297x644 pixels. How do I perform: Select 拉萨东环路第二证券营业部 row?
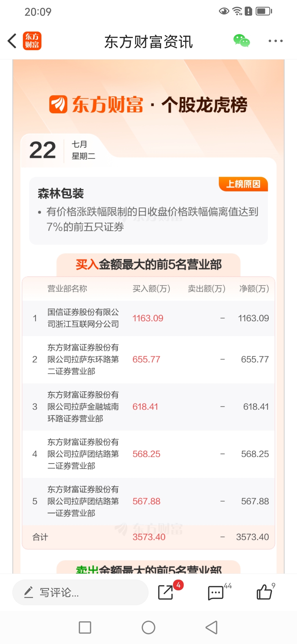148,359
